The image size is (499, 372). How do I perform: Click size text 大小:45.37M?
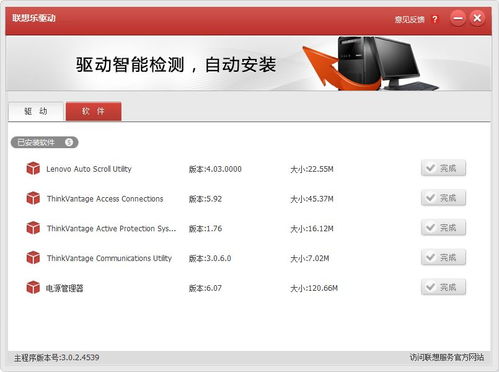click(312, 199)
